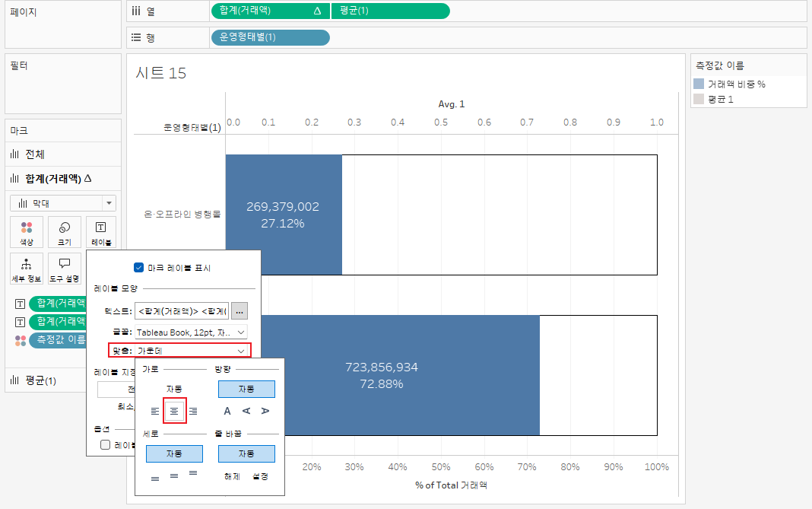Open the 크기 size mark card
The width and height of the screenshot is (812, 509).
pos(64,232)
